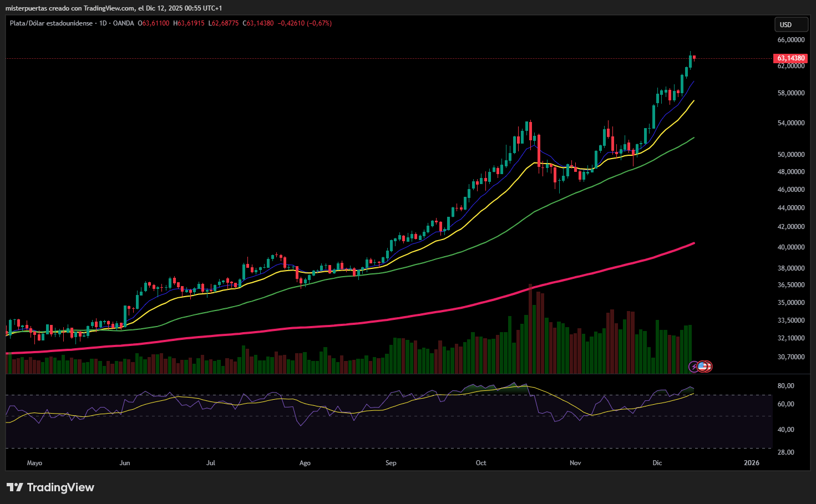Click the high value H63,61915
The height and width of the screenshot is (504, 816).
tap(189, 23)
